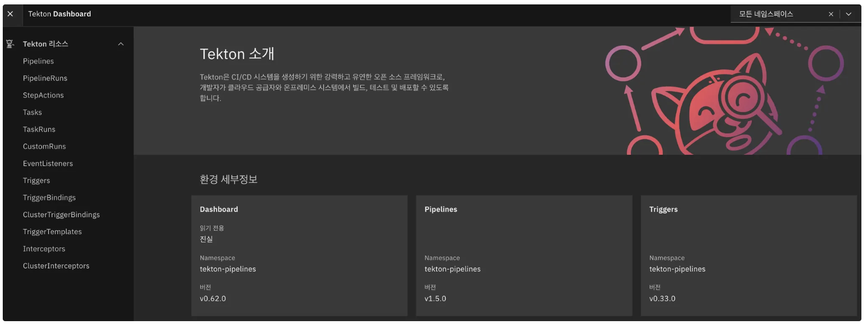
Task: Click the 읽기 전용 value 진실
Action: [x=206, y=239]
